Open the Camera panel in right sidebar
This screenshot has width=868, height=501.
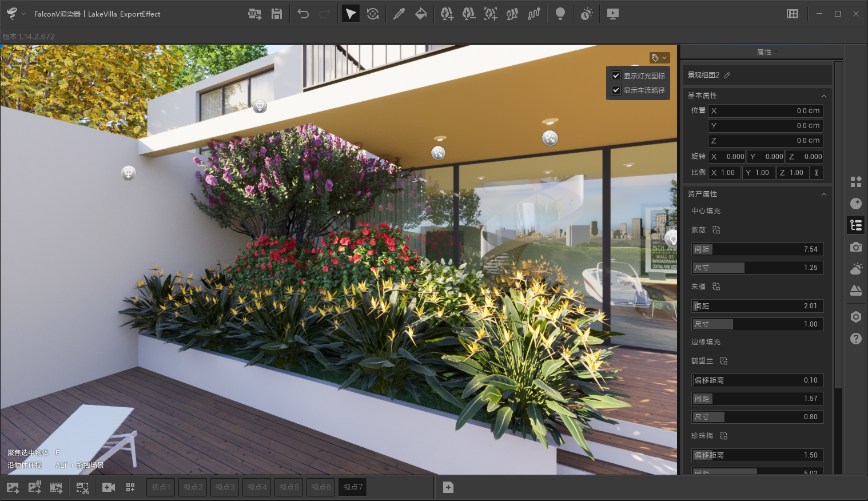(856, 247)
